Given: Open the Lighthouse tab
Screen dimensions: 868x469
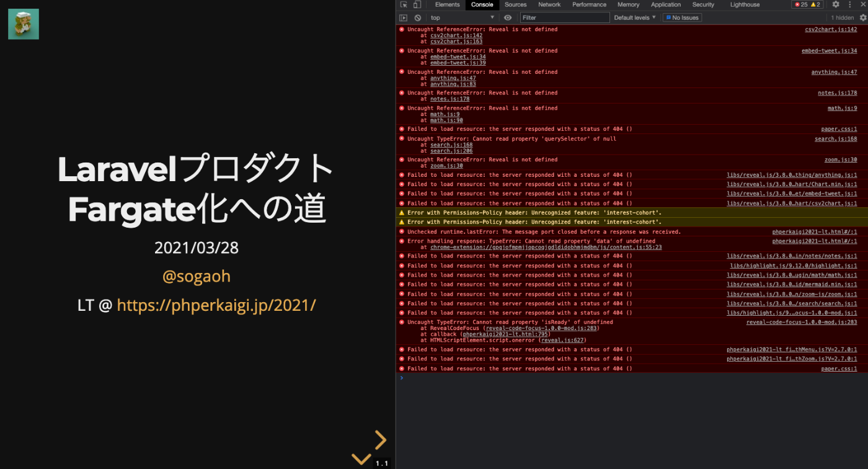Looking at the screenshot, I should (745, 5).
